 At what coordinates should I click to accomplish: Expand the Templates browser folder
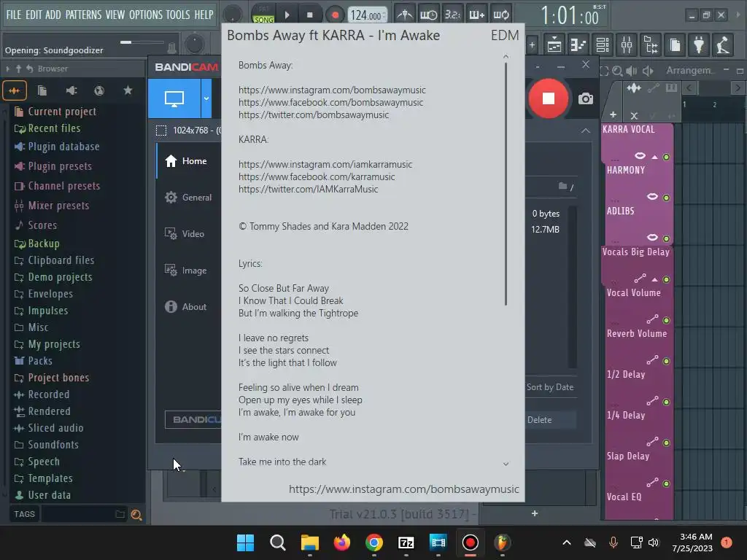coord(44,478)
